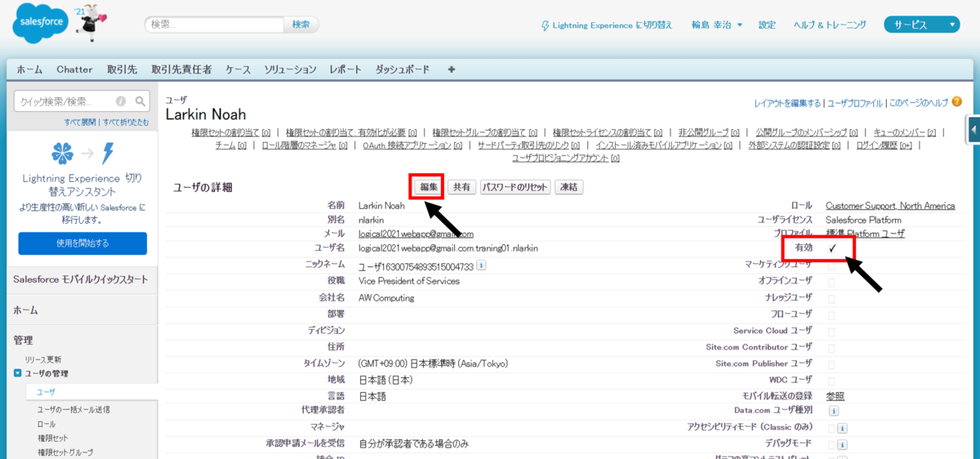The width and height of the screenshot is (980, 459).
Task: Click the info icon beside ニックネーム value
Action: pos(481,265)
